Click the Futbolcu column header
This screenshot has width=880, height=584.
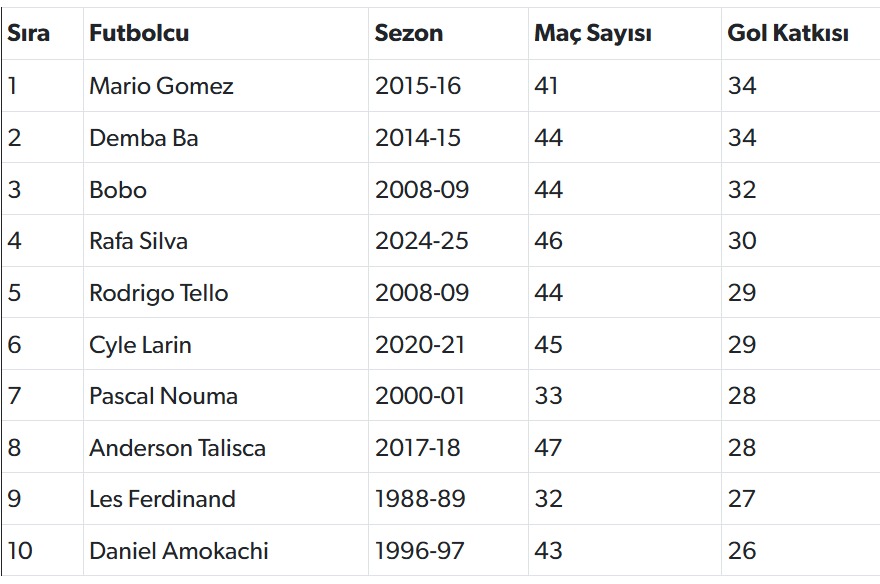138,33
